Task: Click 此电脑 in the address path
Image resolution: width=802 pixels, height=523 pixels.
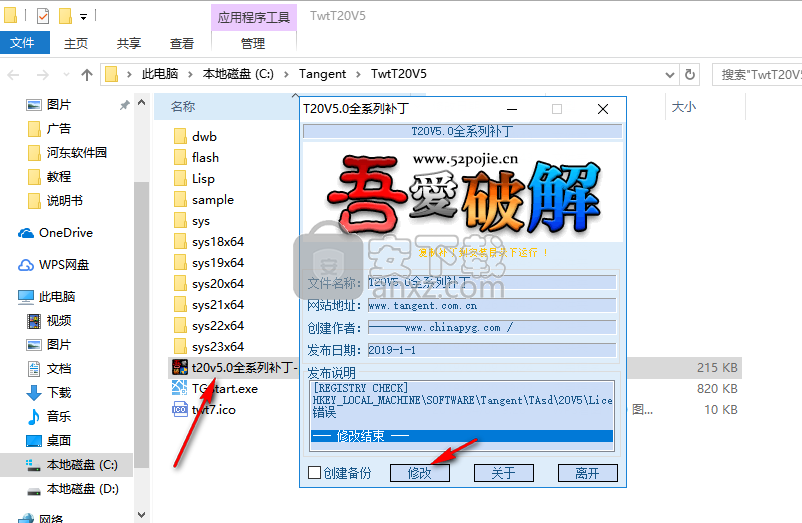Action: click(x=160, y=74)
